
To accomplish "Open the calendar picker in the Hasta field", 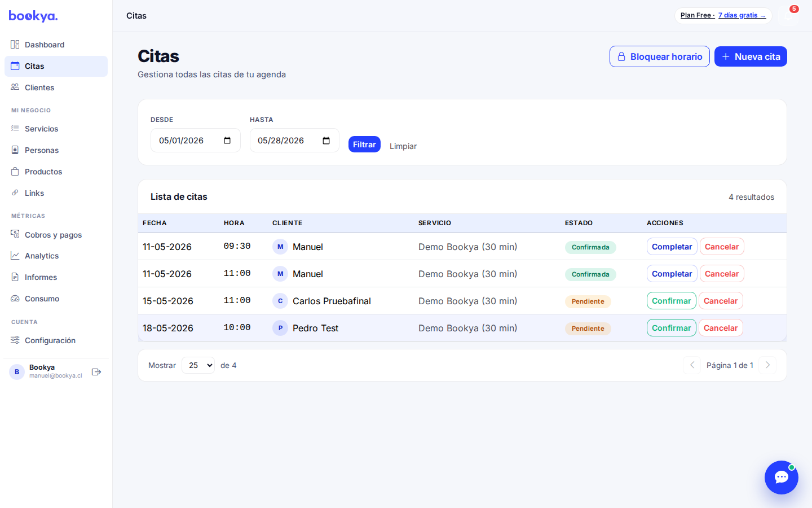I will tap(326, 141).
